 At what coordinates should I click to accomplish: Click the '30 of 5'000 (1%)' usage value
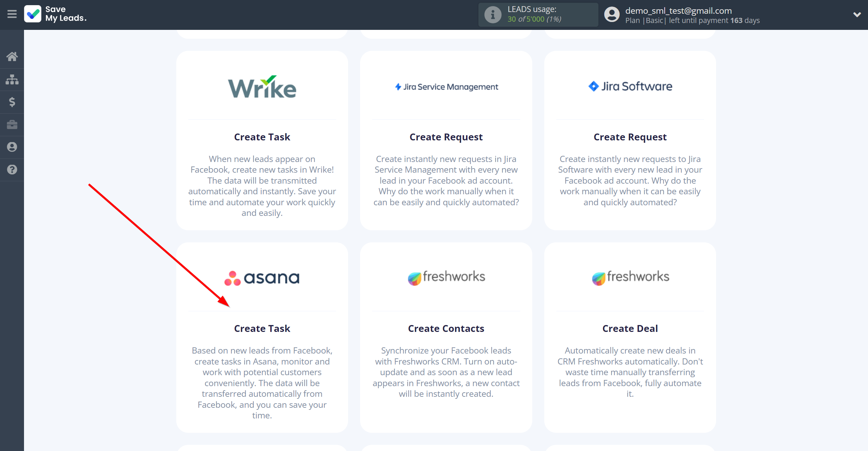pos(534,19)
